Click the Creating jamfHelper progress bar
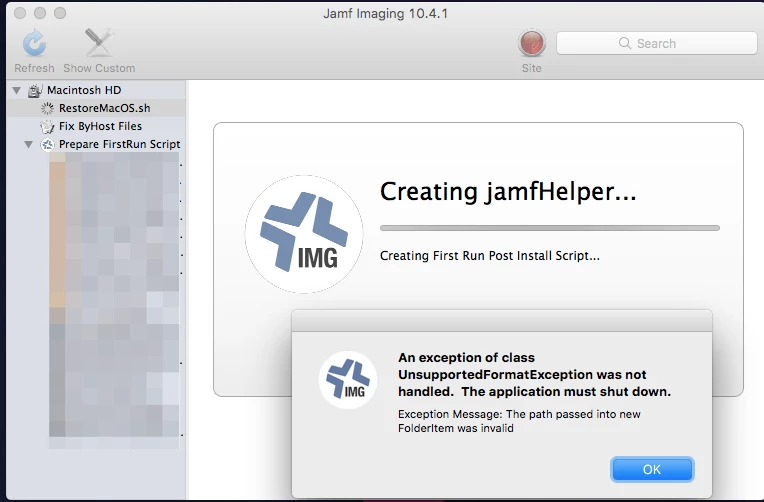This screenshot has width=764, height=502. 550,228
